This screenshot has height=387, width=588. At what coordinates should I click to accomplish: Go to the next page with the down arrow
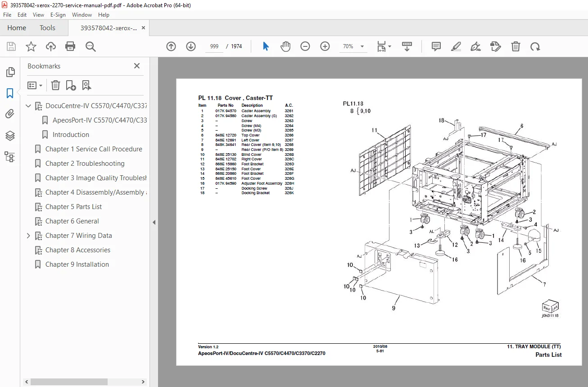pyautogui.click(x=191, y=46)
